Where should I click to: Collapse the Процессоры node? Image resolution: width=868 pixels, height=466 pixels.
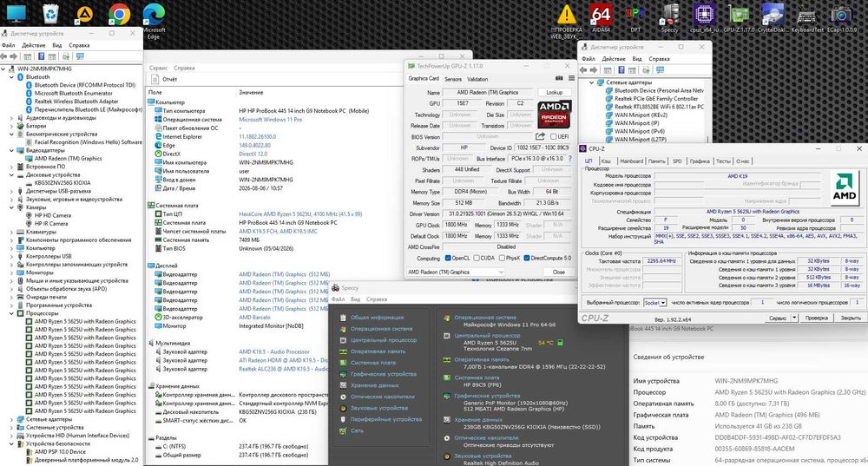(x=11, y=313)
